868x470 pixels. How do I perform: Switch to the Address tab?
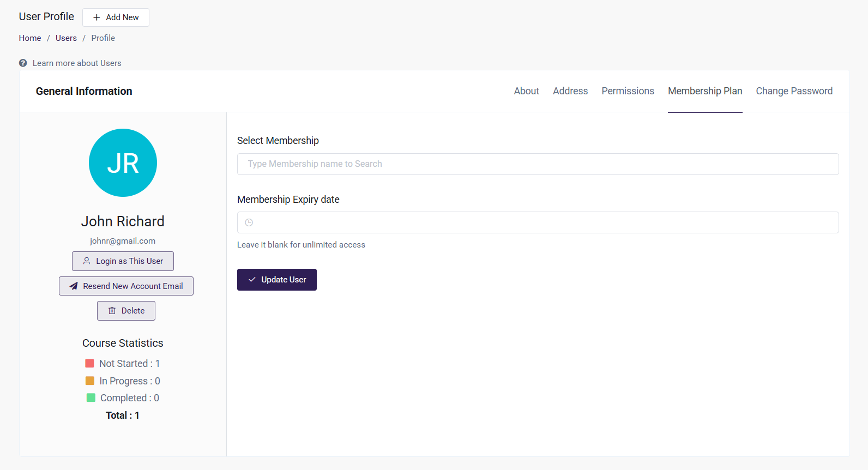pyautogui.click(x=570, y=91)
